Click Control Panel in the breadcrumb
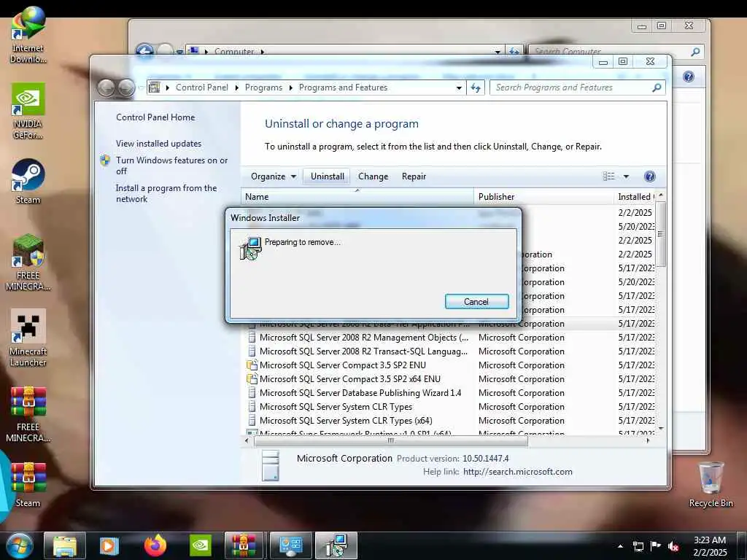The image size is (747, 560). pyautogui.click(x=201, y=87)
